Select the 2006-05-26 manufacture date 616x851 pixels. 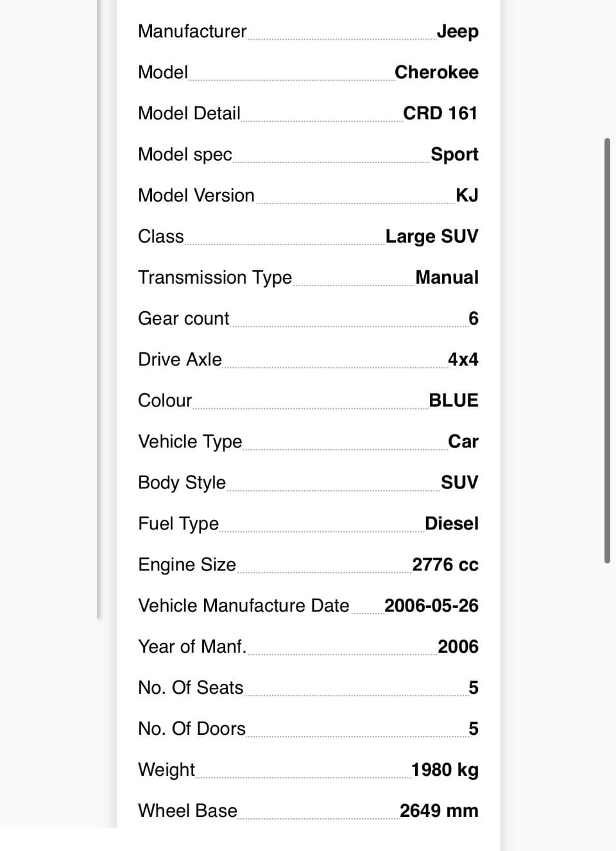click(431, 606)
